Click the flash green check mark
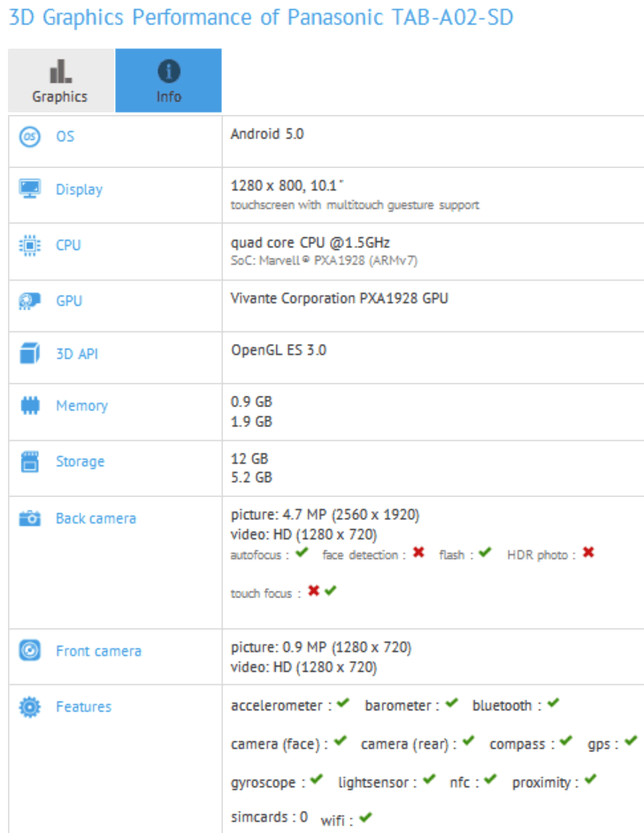Image resolution: width=644 pixels, height=833 pixels. (485, 553)
